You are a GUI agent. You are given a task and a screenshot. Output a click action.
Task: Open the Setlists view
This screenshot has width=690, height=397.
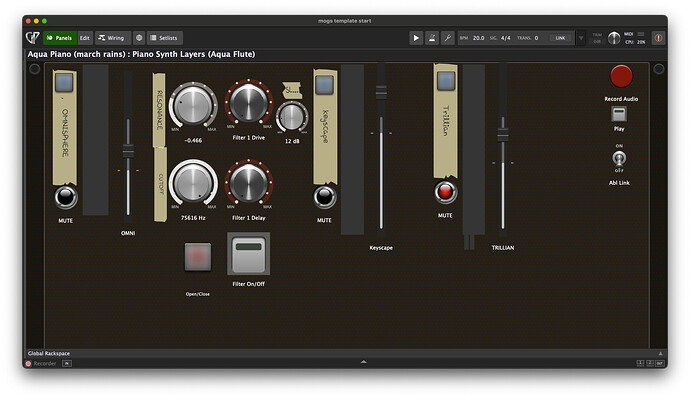pos(164,38)
